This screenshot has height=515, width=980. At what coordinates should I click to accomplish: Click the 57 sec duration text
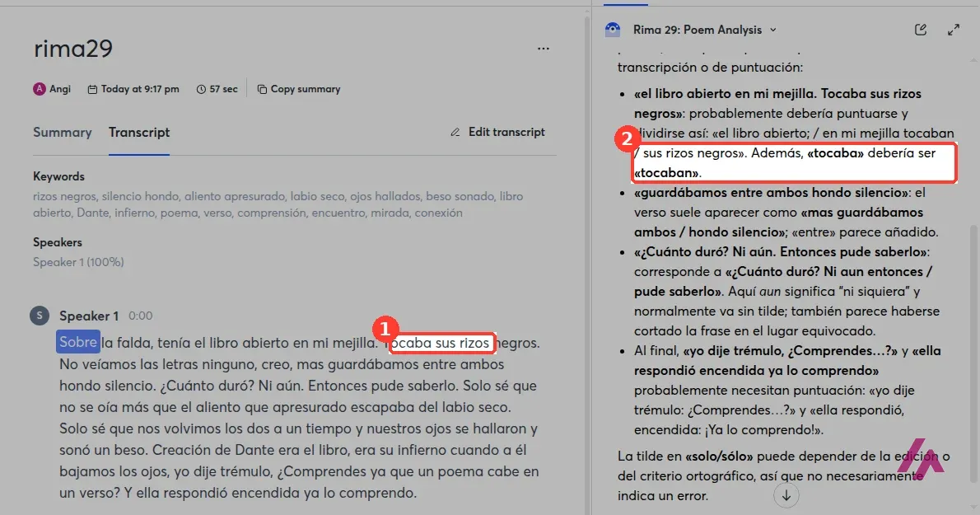pos(224,89)
